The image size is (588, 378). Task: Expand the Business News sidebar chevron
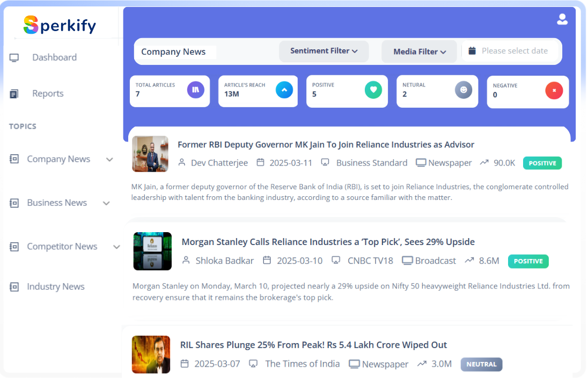106,203
